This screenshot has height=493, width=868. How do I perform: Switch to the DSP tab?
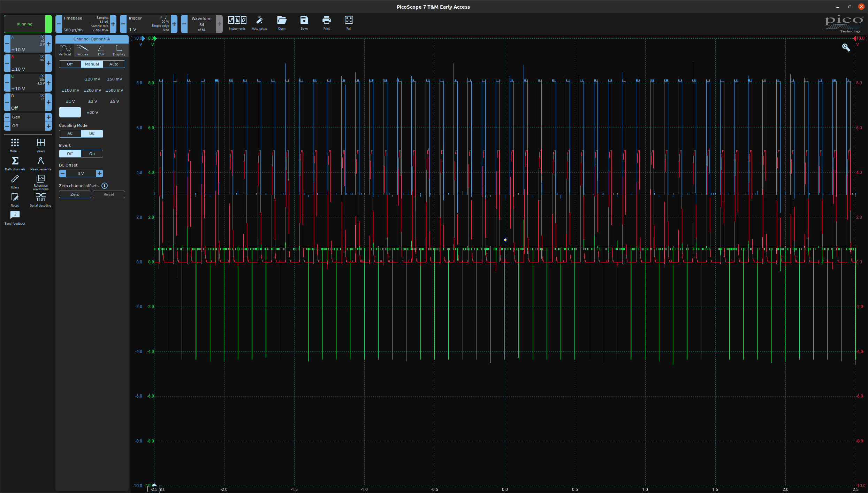101,50
